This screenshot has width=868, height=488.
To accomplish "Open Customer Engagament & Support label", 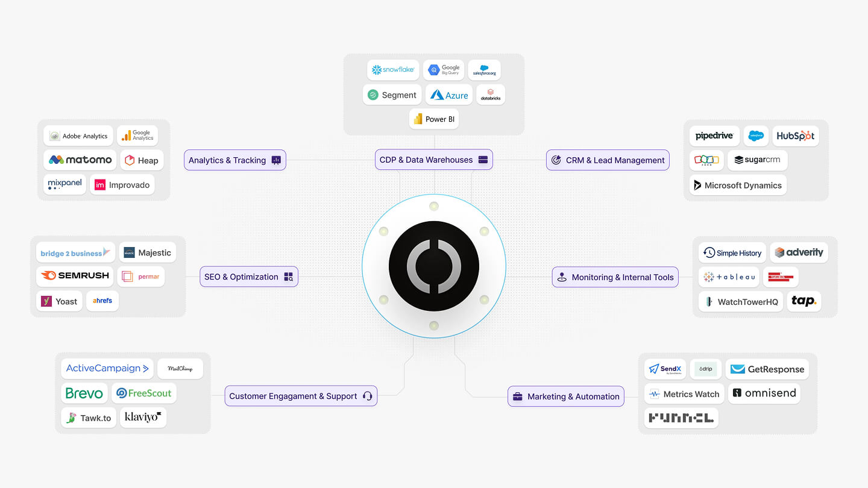I will coord(301,396).
